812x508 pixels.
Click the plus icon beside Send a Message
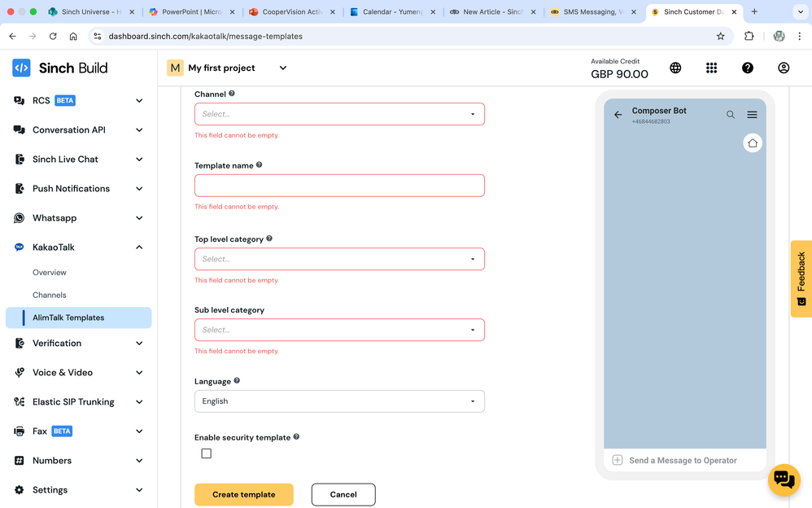[618, 460]
